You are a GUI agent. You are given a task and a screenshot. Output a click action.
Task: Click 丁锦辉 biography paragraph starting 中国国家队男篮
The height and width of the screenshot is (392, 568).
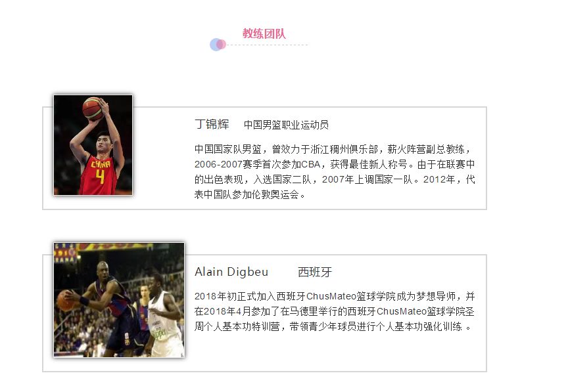335,172
